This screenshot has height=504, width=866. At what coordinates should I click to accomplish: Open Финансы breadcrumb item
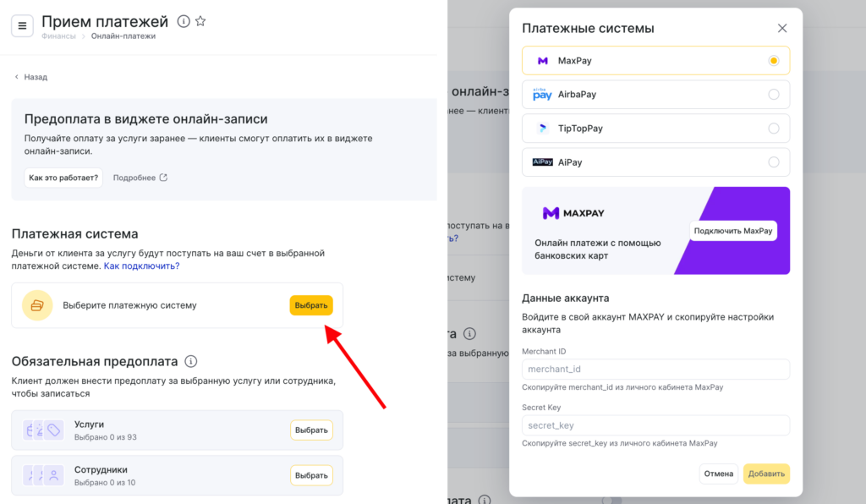point(58,36)
